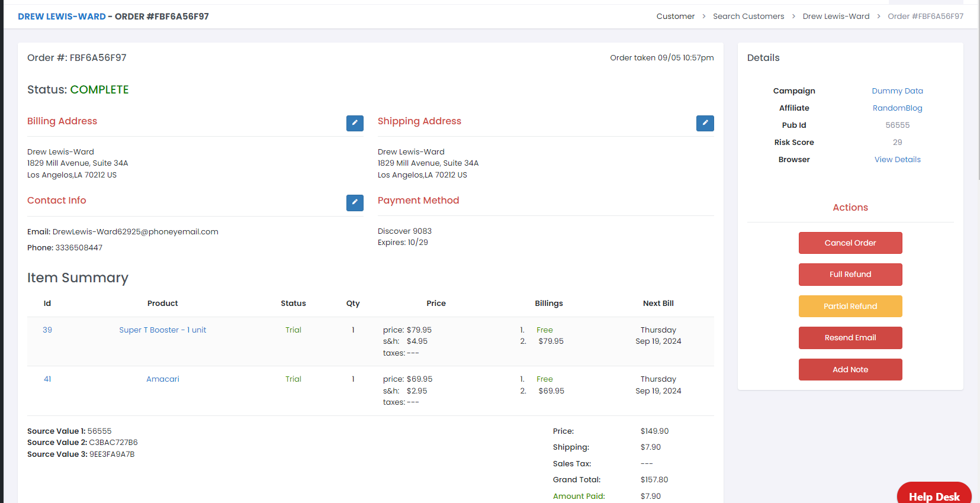The width and height of the screenshot is (980, 503).
Task: Open Super T Booster product link
Action: (x=162, y=330)
